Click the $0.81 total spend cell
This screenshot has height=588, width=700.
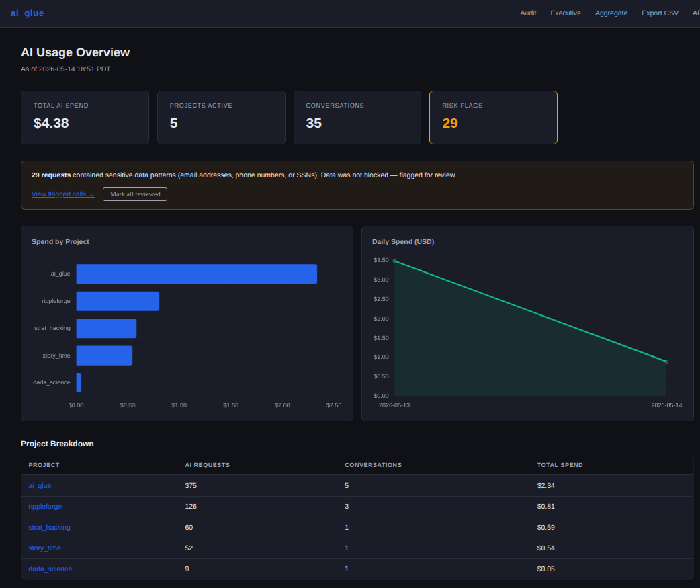click(x=545, y=506)
